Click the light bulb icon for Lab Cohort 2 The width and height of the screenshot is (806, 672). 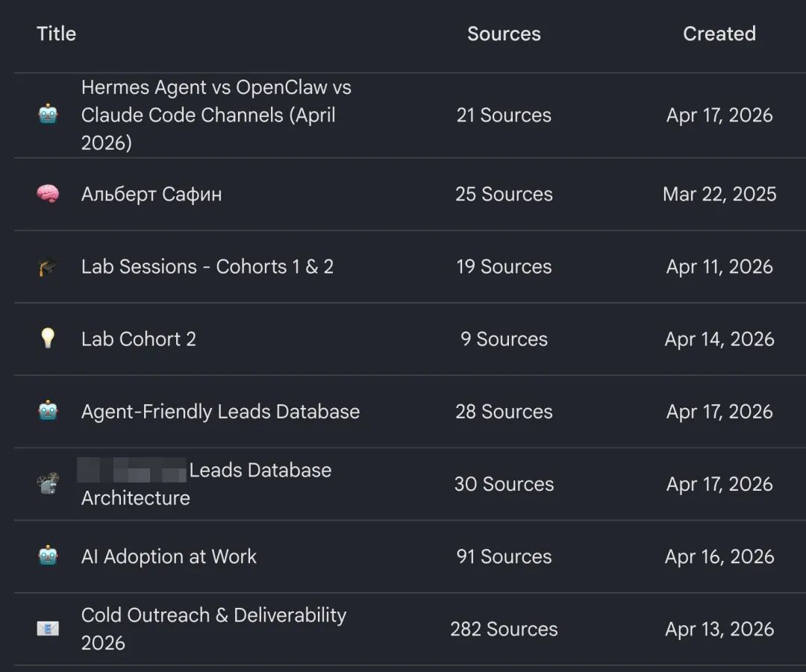point(48,339)
